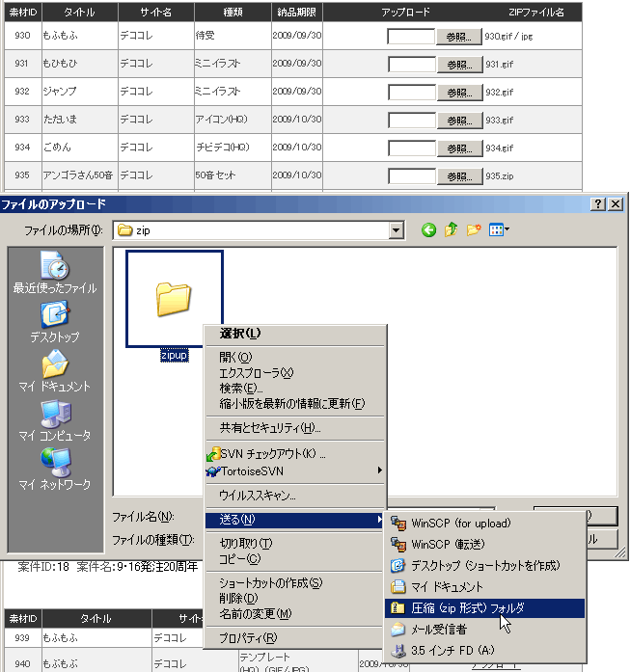Image resolution: width=630 pixels, height=672 pixels.
Task: Click the dialog Help question-mark button
Action: point(598,204)
